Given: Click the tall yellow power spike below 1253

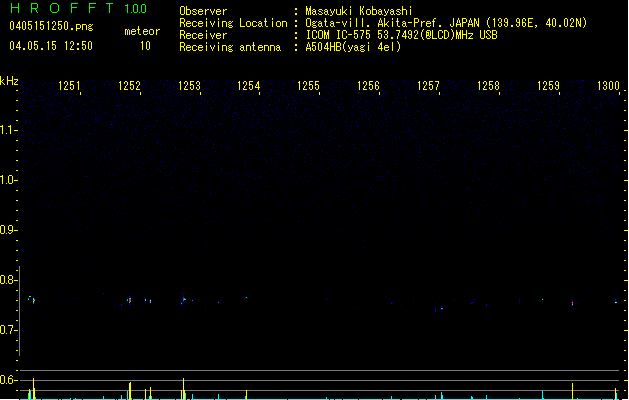Looking at the screenshot, I should point(183,388).
